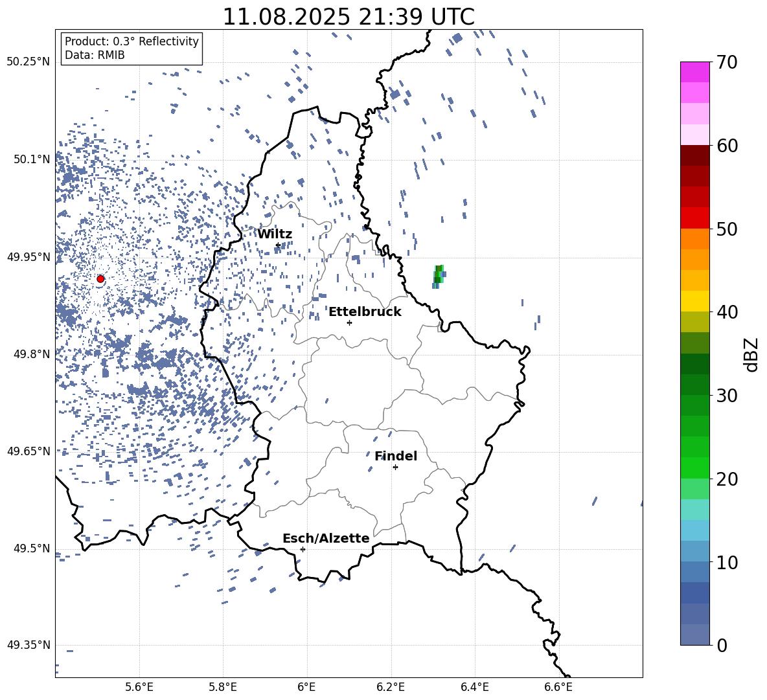The height and width of the screenshot is (700, 767).
Task: Click the orange swatch just below 50
Action: coord(694,239)
